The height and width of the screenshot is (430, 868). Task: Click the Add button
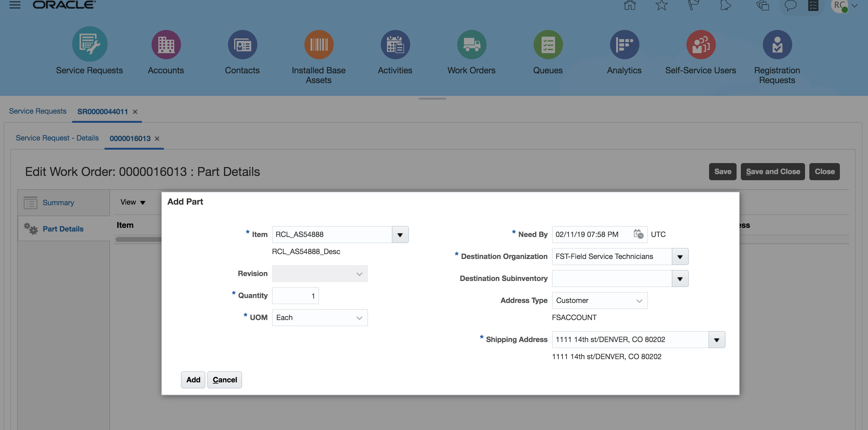pos(193,380)
